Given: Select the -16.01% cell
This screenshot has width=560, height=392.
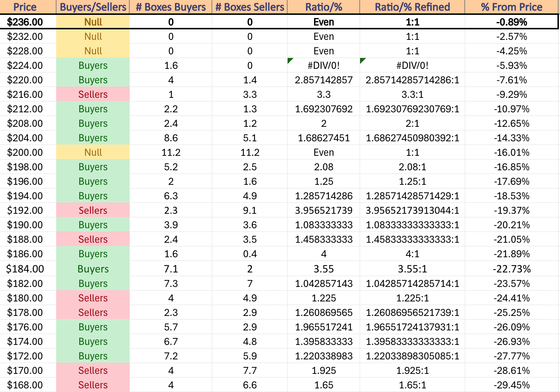Looking at the screenshot, I should pos(511,152).
